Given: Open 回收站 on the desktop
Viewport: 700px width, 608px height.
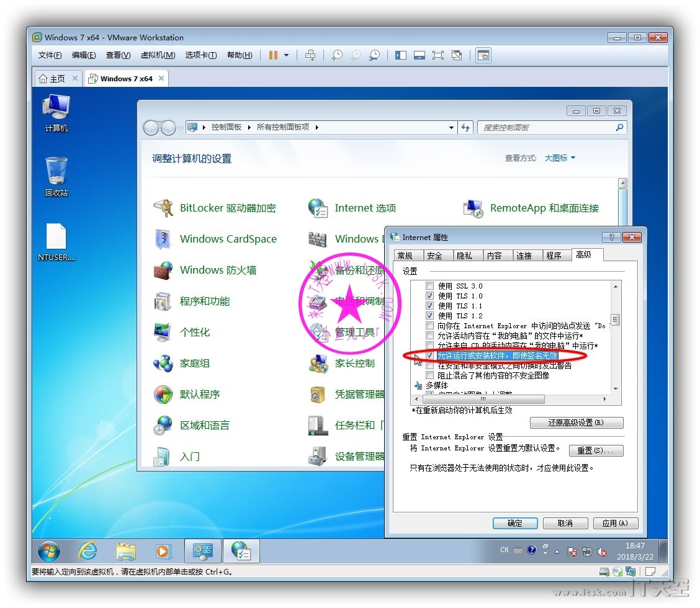Looking at the screenshot, I should 56,177.
